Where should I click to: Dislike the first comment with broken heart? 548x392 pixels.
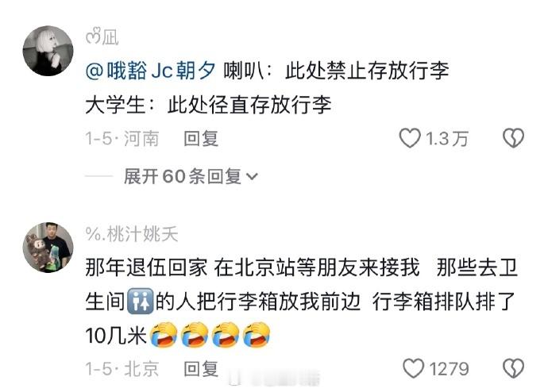513,138
